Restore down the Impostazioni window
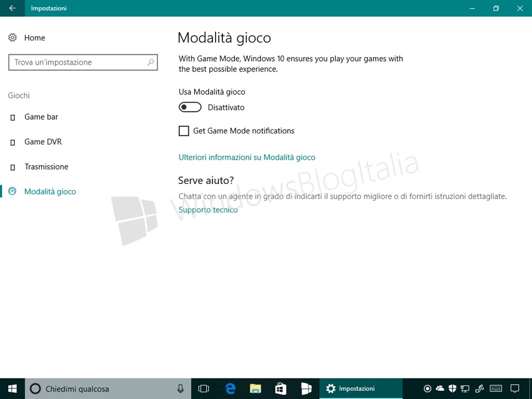The height and width of the screenshot is (399, 532). [x=496, y=8]
